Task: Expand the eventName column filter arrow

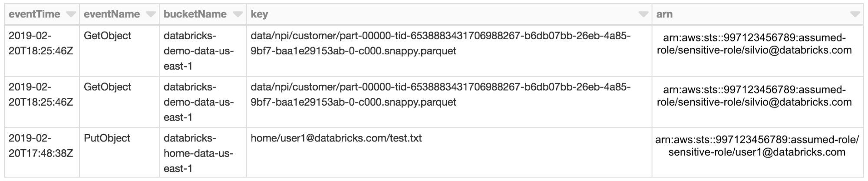Action: click(x=151, y=14)
